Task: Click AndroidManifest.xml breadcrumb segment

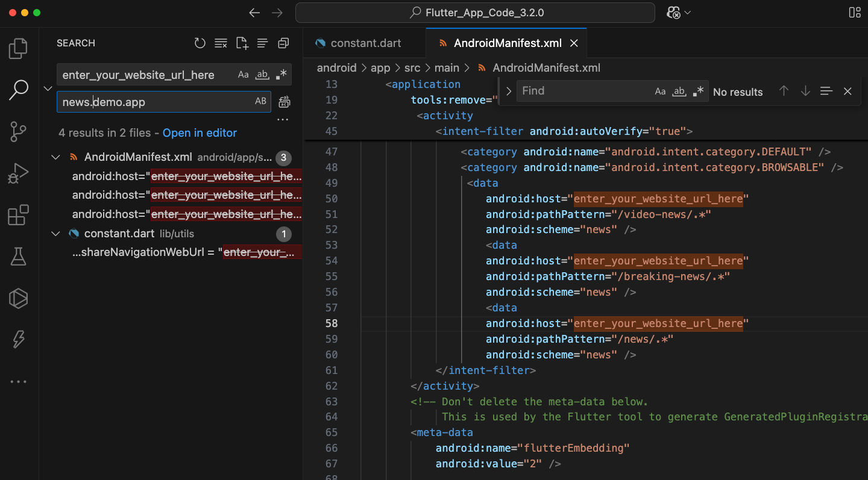Action: 546,68
